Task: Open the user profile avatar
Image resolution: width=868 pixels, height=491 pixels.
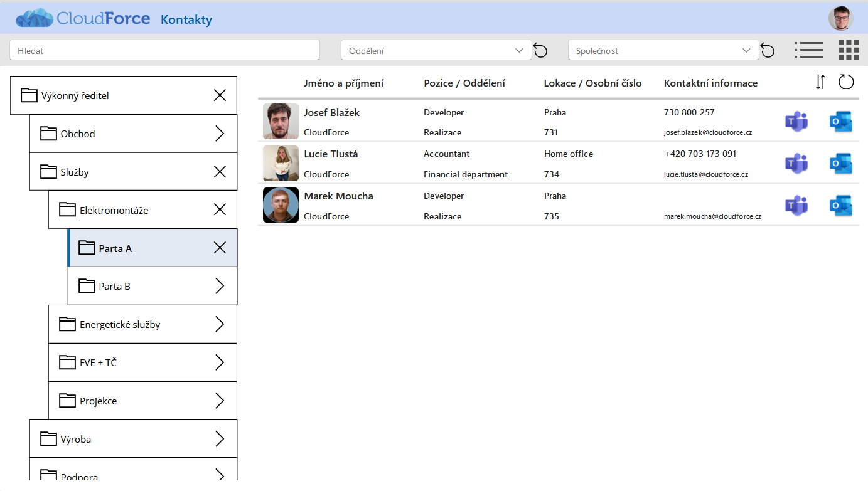Action: click(x=841, y=18)
